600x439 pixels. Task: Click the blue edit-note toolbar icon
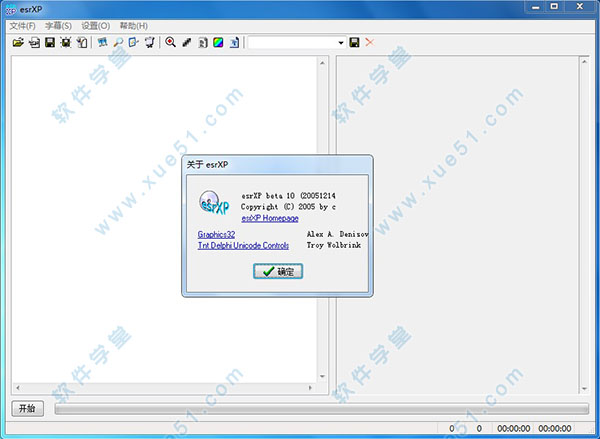click(x=134, y=42)
